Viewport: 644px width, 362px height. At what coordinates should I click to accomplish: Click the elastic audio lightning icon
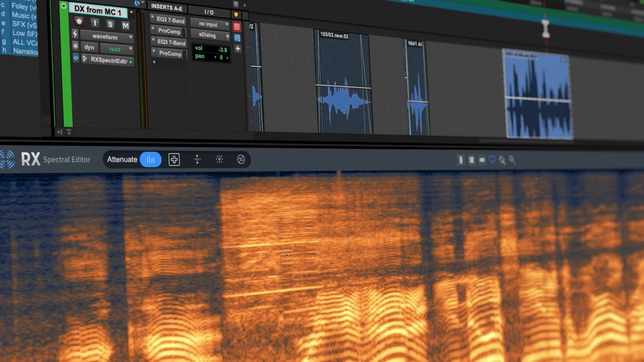[75, 34]
